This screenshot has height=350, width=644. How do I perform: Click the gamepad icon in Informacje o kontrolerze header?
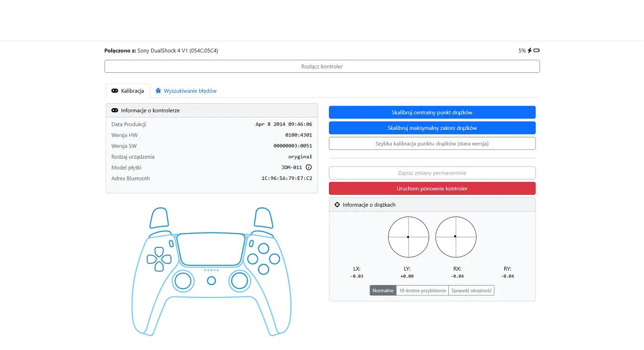tap(115, 111)
